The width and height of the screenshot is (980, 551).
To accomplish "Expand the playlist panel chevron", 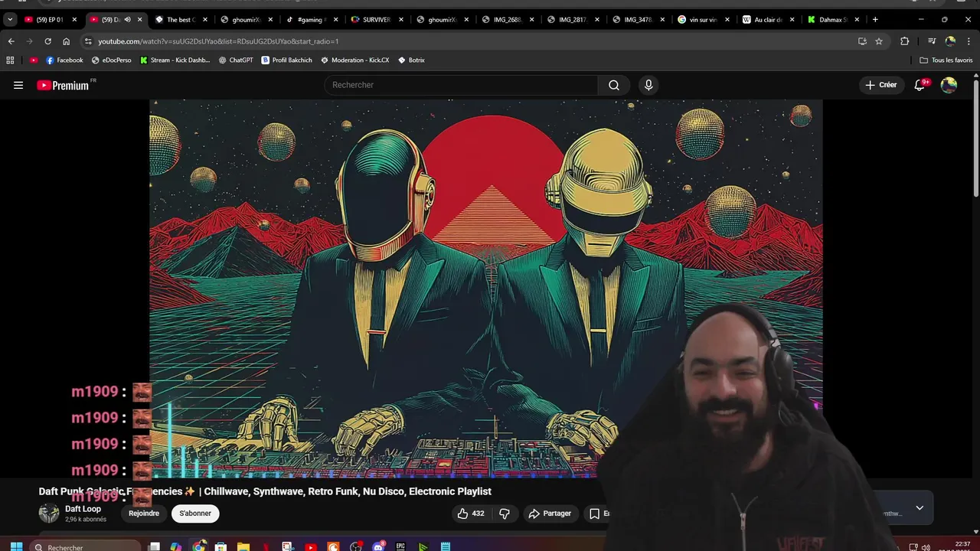I will [x=920, y=507].
